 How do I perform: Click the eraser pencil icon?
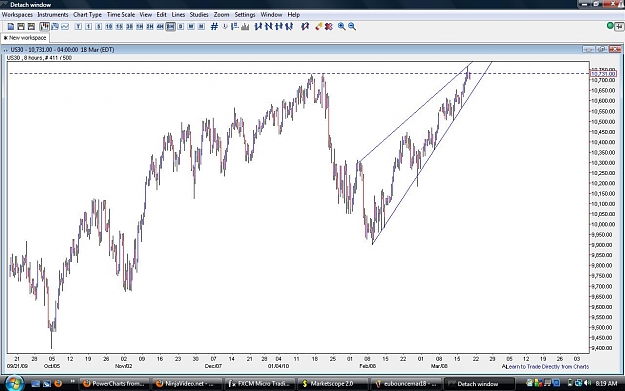click(x=318, y=26)
